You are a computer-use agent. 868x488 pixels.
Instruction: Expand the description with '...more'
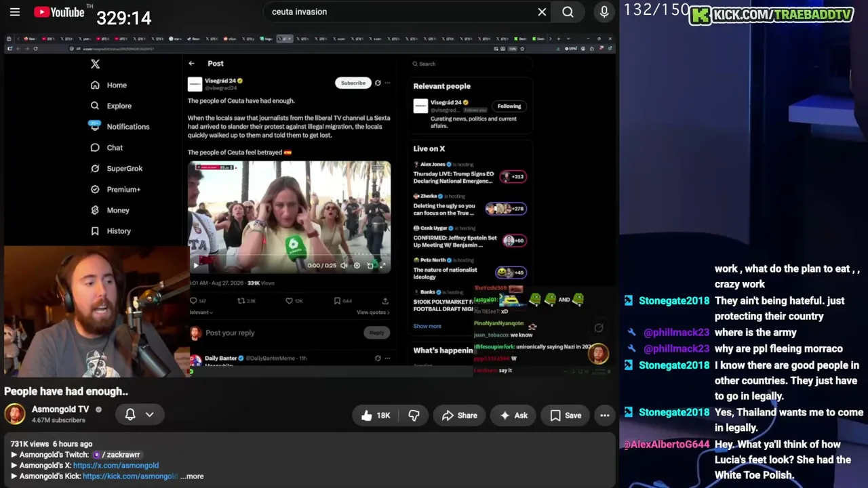192,476
